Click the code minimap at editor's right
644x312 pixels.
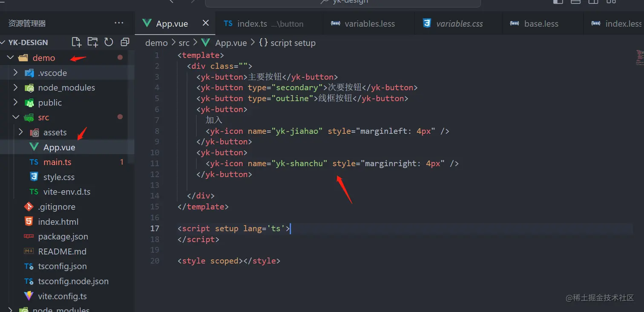[x=639, y=57]
